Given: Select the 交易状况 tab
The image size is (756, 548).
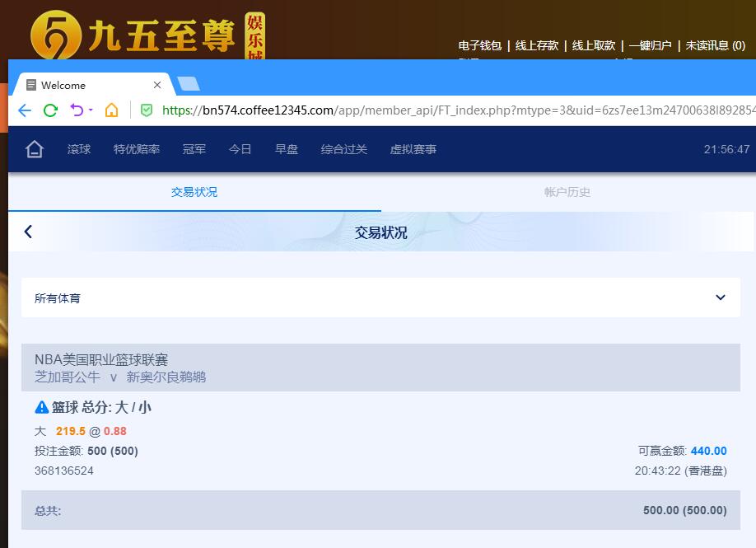Looking at the screenshot, I should [194, 192].
